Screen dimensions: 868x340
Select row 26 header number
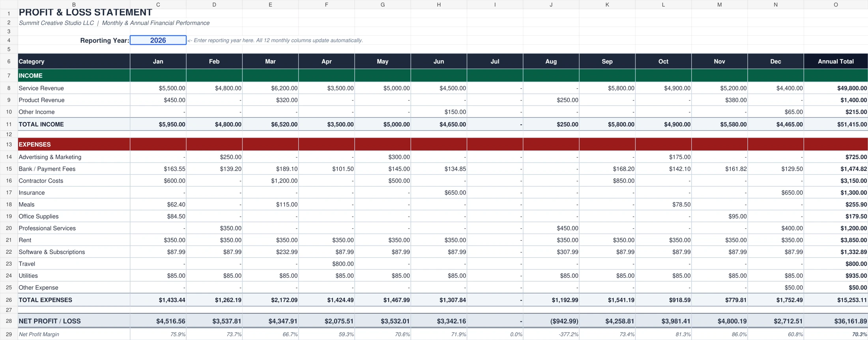click(9, 300)
